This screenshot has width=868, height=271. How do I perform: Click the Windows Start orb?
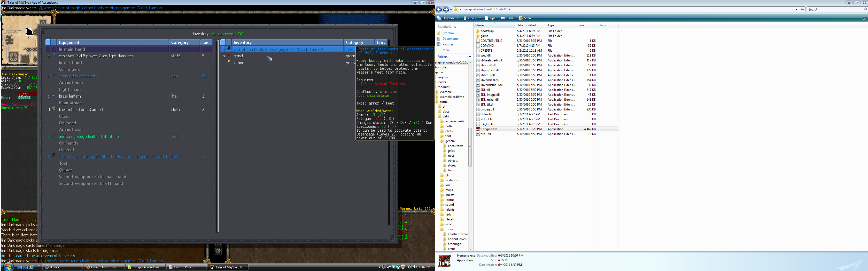[x=8, y=267]
